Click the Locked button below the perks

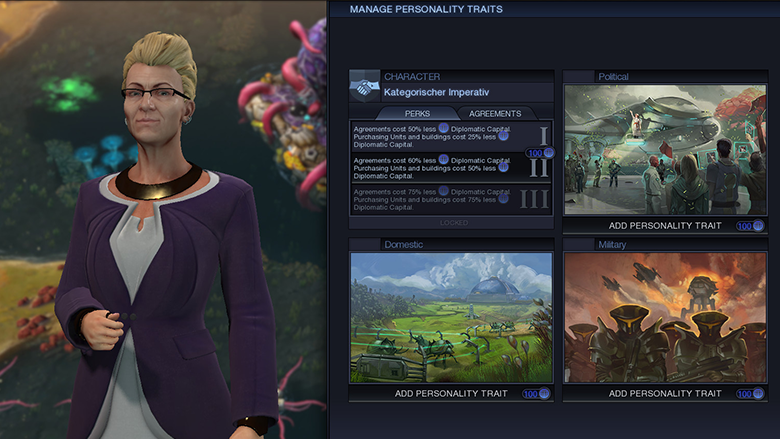coord(452,223)
